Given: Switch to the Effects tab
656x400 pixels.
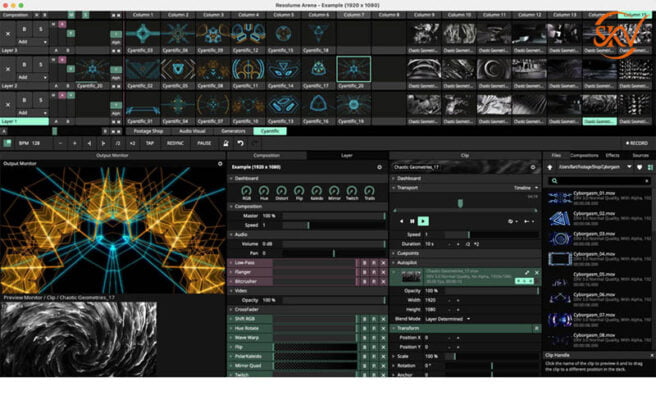Looking at the screenshot, I should (x=611, y=155).
